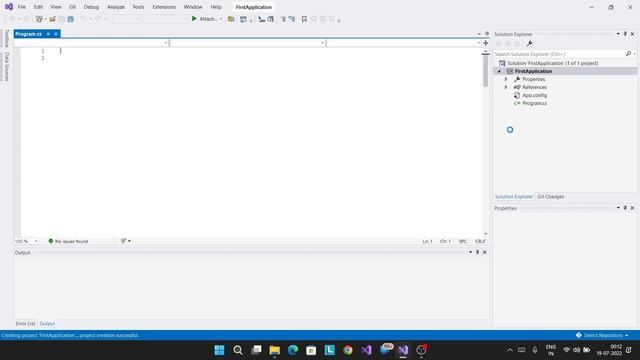Collapse the FirstApplication project node
Image resolution: width=640 pixels, height=360 pixels.
pyautogui.click(x=499, y=71)
